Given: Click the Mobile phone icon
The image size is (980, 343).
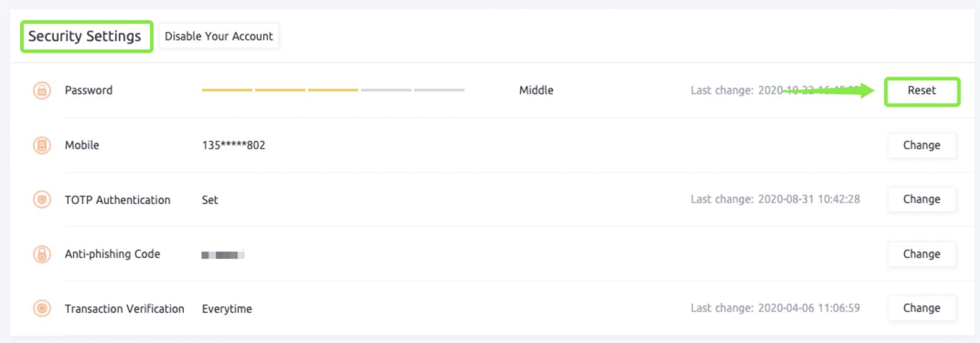Looking at the screenshot, I should 42,145.
